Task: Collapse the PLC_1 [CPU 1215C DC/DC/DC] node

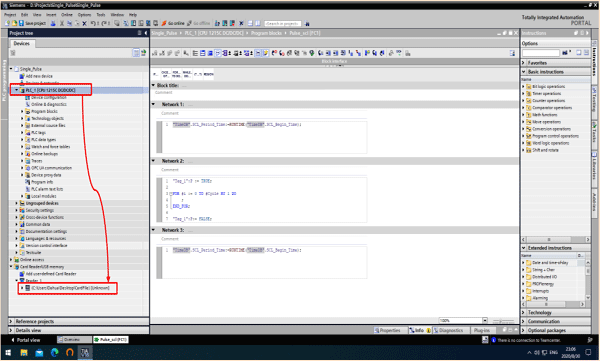Action: pos(16,90)
